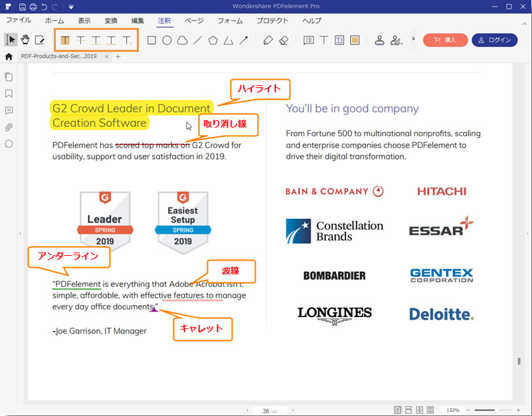532x416 pixels.
Task: Select the Oval shape tool
Action: click(167, 41)
